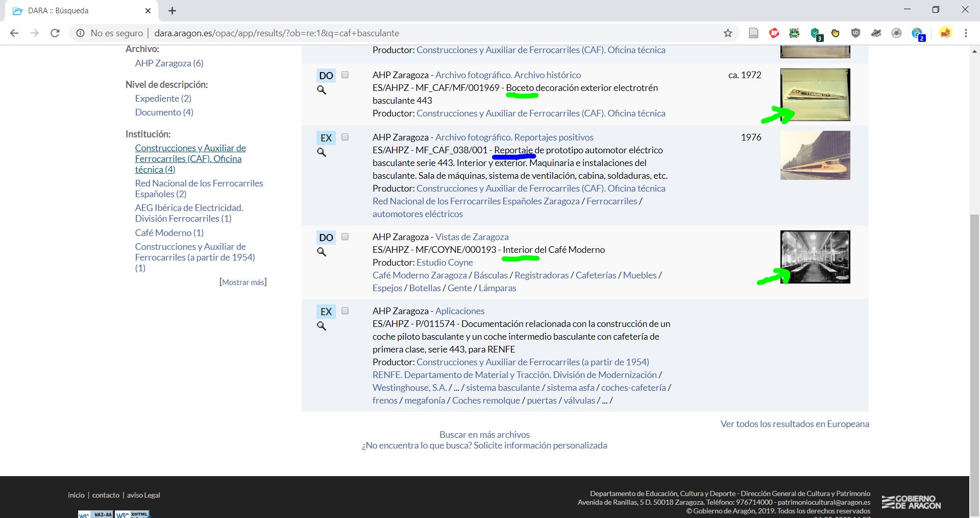Click the 'Cafeterías' subject tag

[596, 275]
